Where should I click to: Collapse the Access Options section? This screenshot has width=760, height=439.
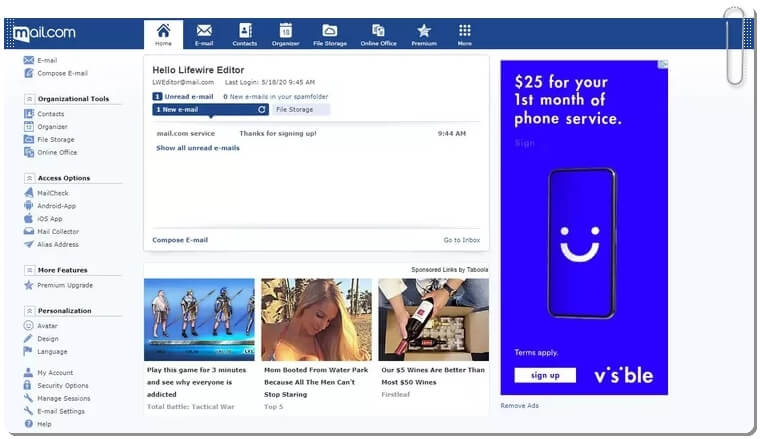[x=29, y=178]
